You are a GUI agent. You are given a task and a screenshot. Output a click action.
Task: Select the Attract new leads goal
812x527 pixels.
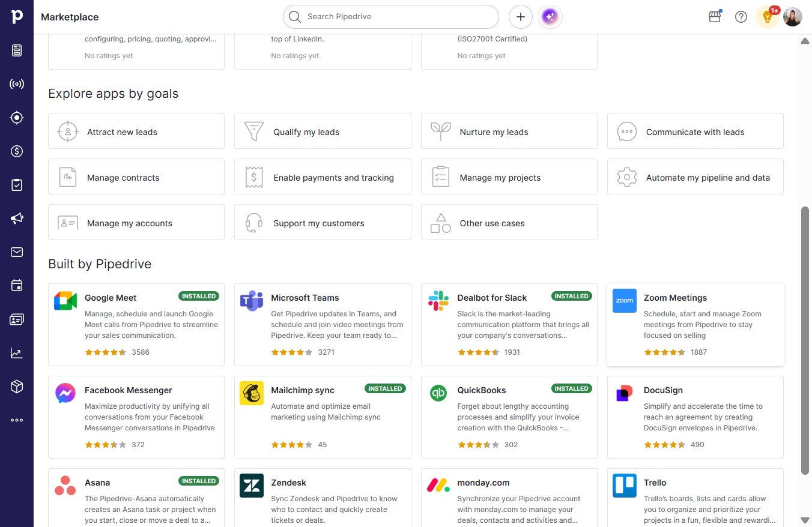click(136, 131)
